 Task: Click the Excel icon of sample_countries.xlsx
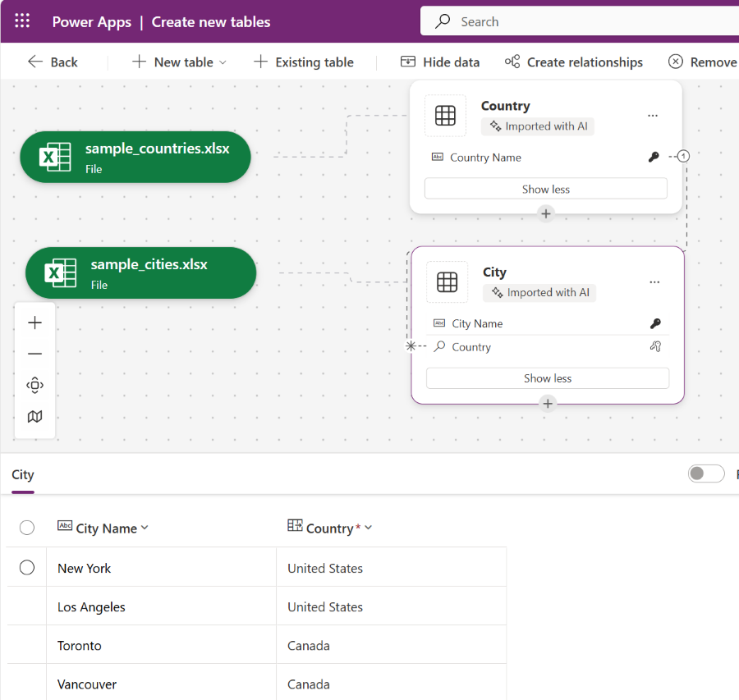tap(55, 157)
